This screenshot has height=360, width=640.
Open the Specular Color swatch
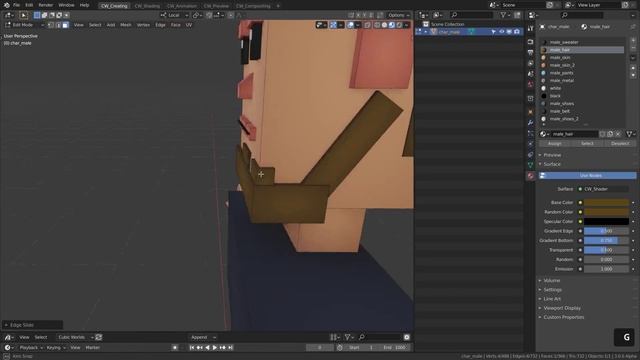coord(606,222)
